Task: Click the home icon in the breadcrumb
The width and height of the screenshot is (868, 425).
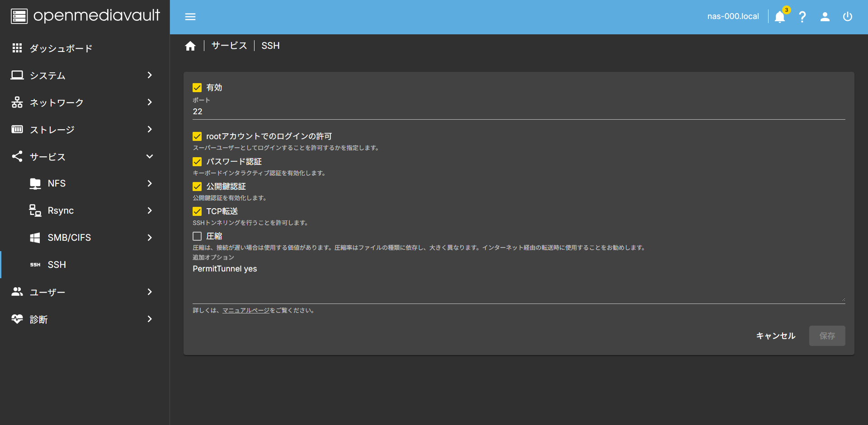Action: (x=190, y=45)
